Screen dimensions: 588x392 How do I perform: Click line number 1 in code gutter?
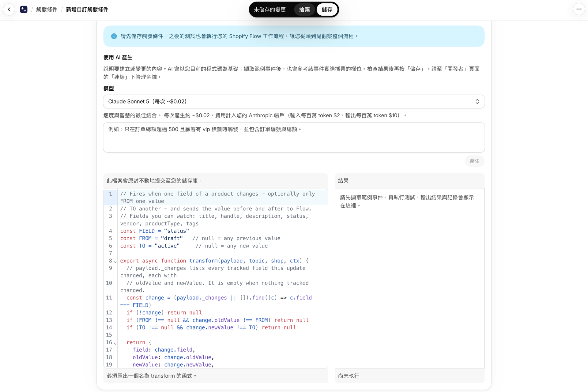(x=110, y=194)
